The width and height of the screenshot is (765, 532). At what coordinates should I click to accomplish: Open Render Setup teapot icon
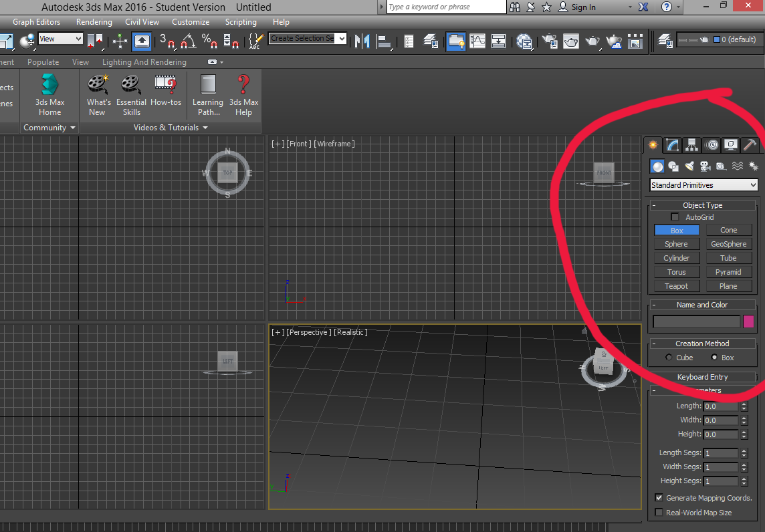tap(550, 41)
